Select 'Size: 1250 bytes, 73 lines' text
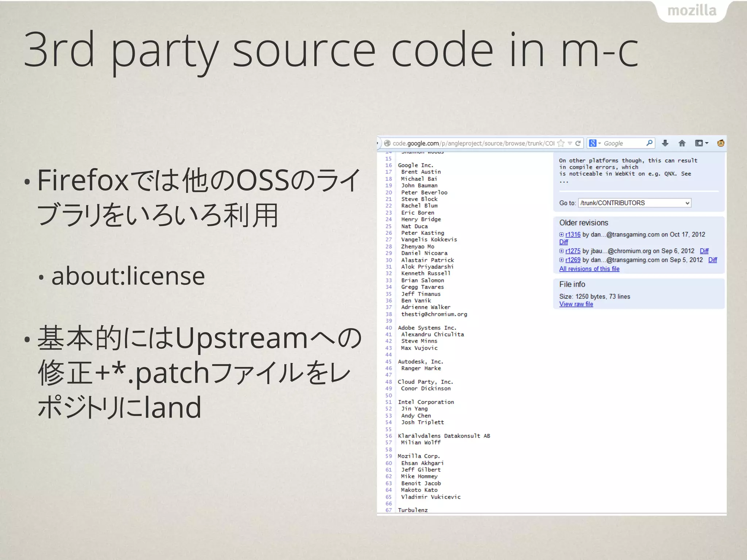The width and height of the screenshot is (747, 560). (595, 296)
